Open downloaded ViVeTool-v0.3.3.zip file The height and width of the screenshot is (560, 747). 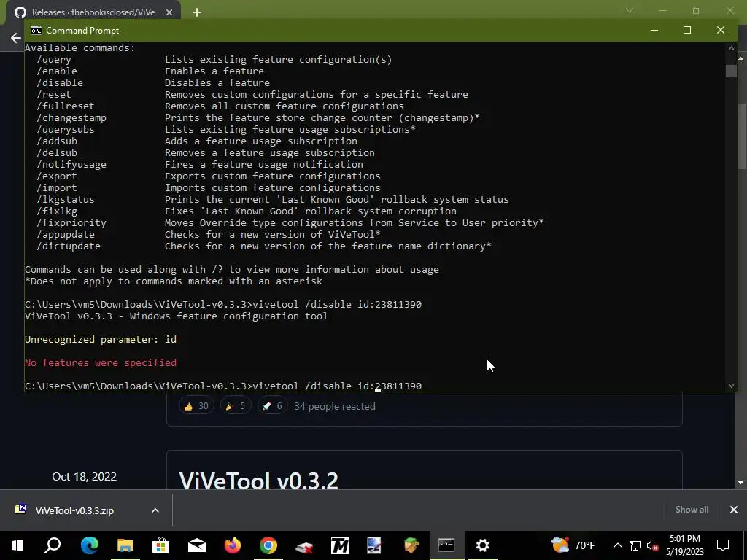point(74,510)
